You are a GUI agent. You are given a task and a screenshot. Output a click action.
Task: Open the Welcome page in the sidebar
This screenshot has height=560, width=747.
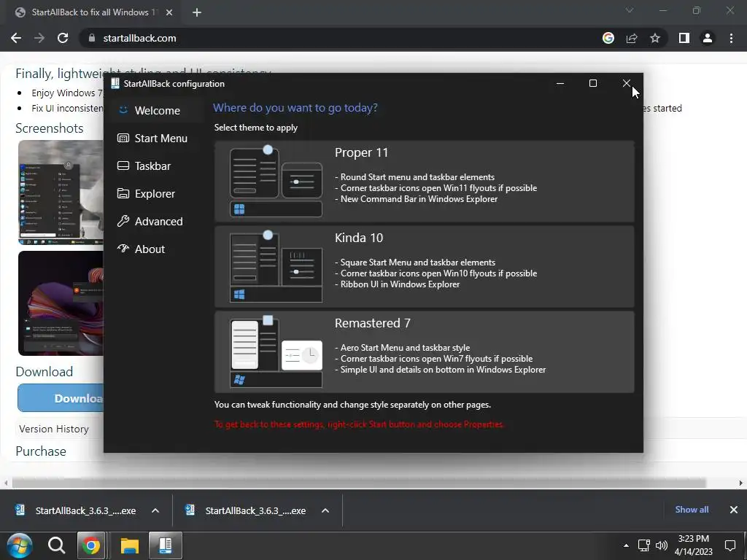point(158,111)
